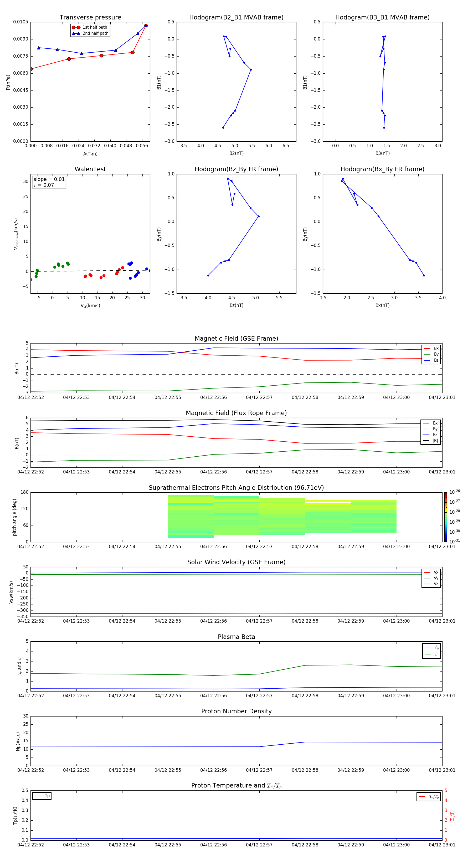Click the colorbar tick '10^-31'

[x=454, y=542]
